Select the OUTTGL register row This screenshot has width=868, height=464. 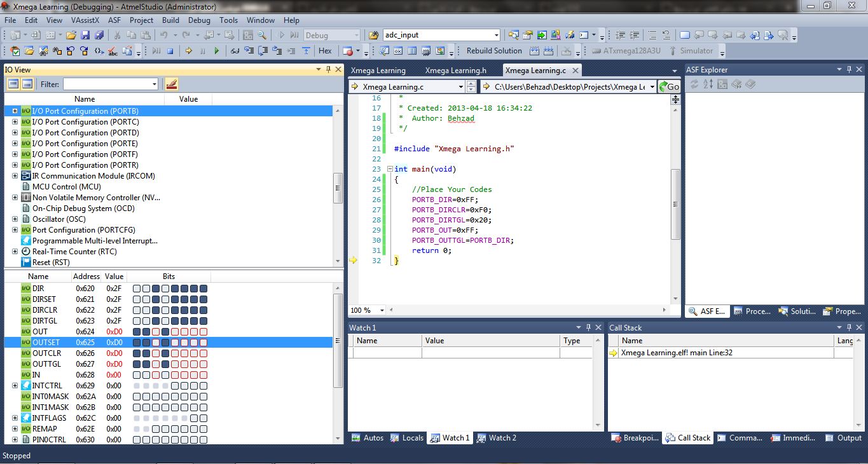[x=169, y=364]
